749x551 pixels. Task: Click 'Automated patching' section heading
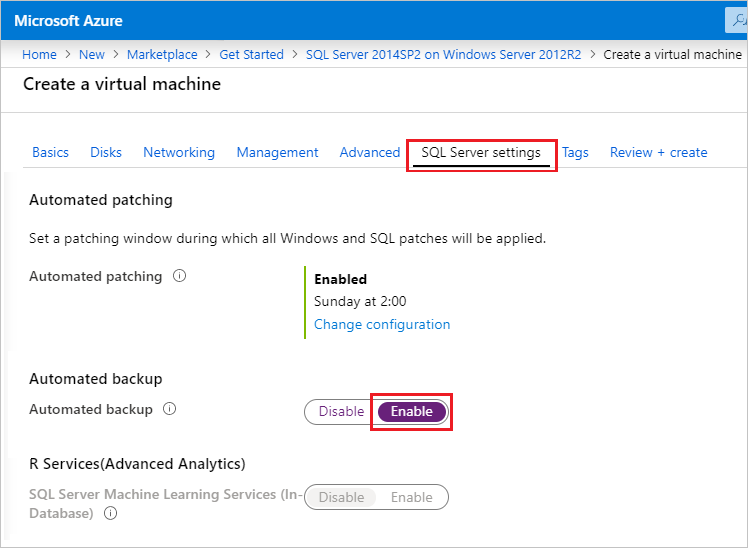coord(101,200)
